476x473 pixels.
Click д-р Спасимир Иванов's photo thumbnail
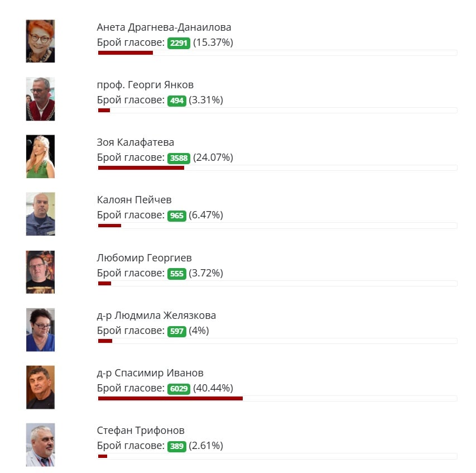40,387
